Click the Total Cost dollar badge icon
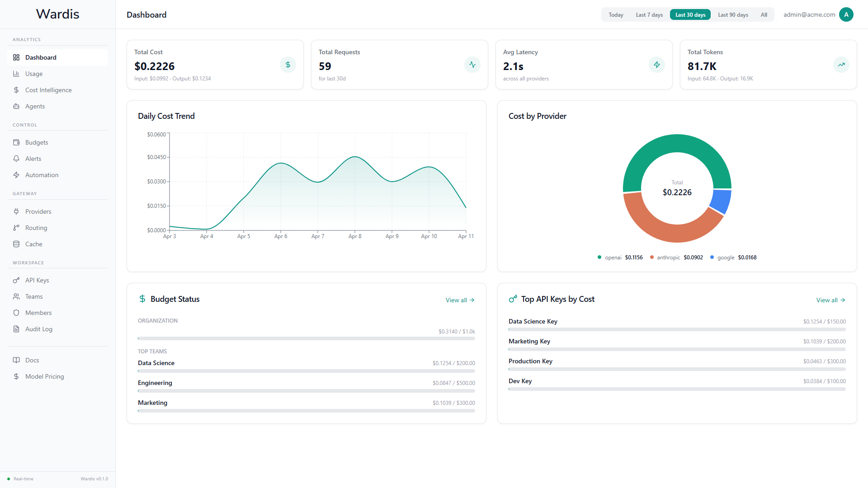Screen dimensions: 868x488 (x=288, y=65)
